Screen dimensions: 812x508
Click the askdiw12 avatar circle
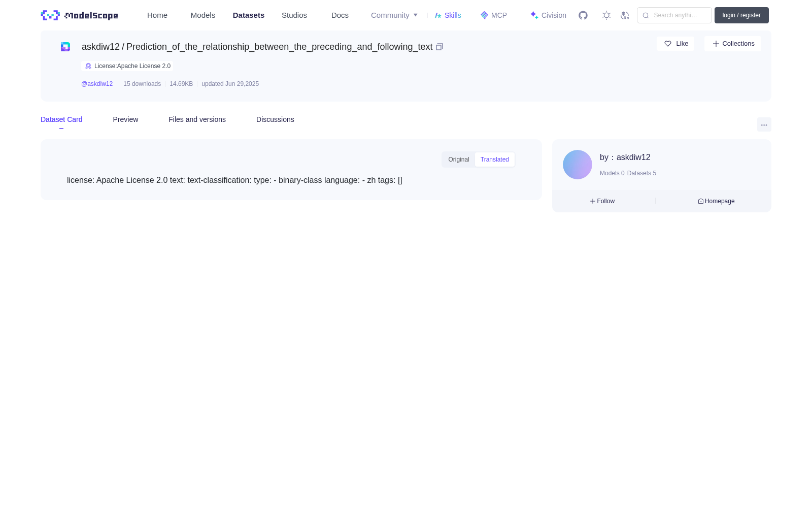click(x=578, y=165)
